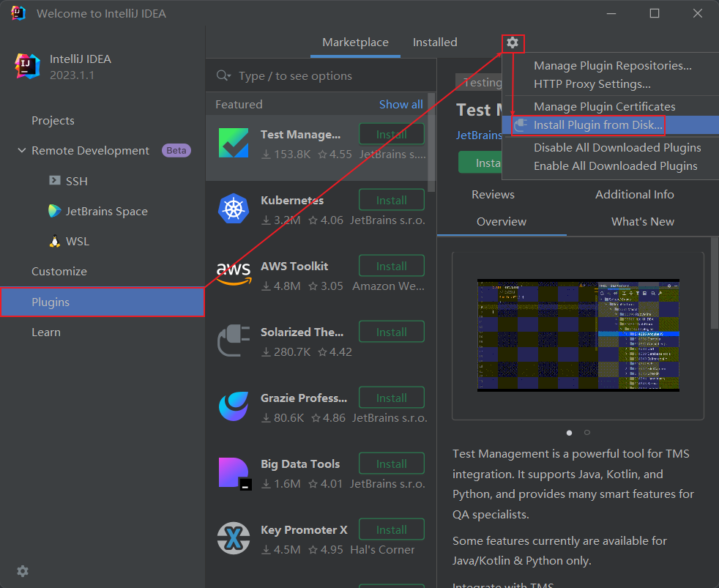Install the Test Management plugin from list

coord(392,135)
